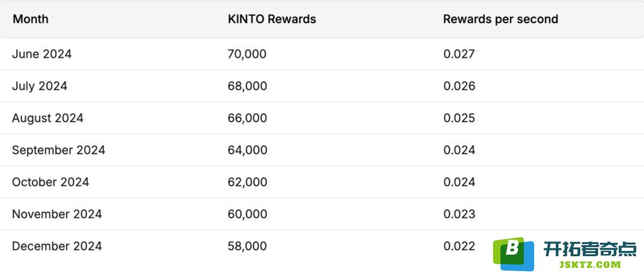Select the November 2024 row label

tap(57, 214)
